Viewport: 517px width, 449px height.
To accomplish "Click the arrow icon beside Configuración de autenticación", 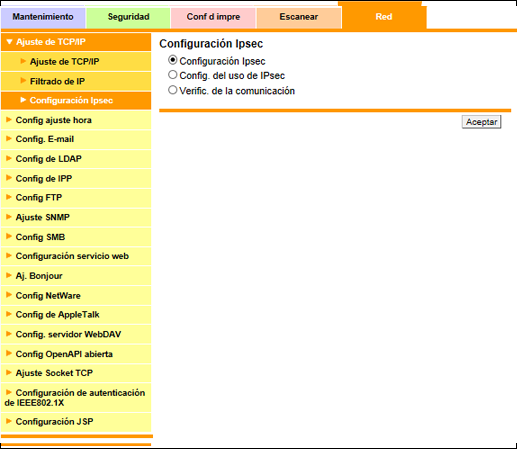I will click(9, 392).
